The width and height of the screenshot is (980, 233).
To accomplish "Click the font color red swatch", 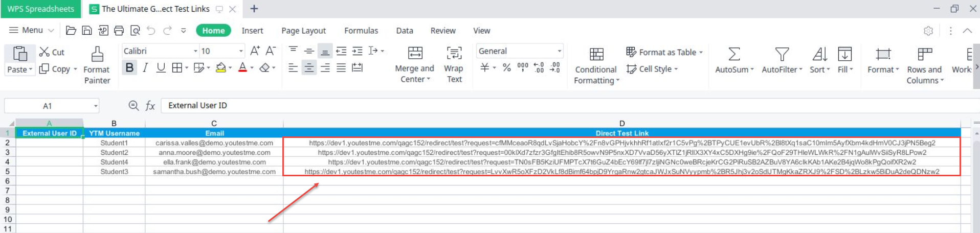I will tap(243, 67).
